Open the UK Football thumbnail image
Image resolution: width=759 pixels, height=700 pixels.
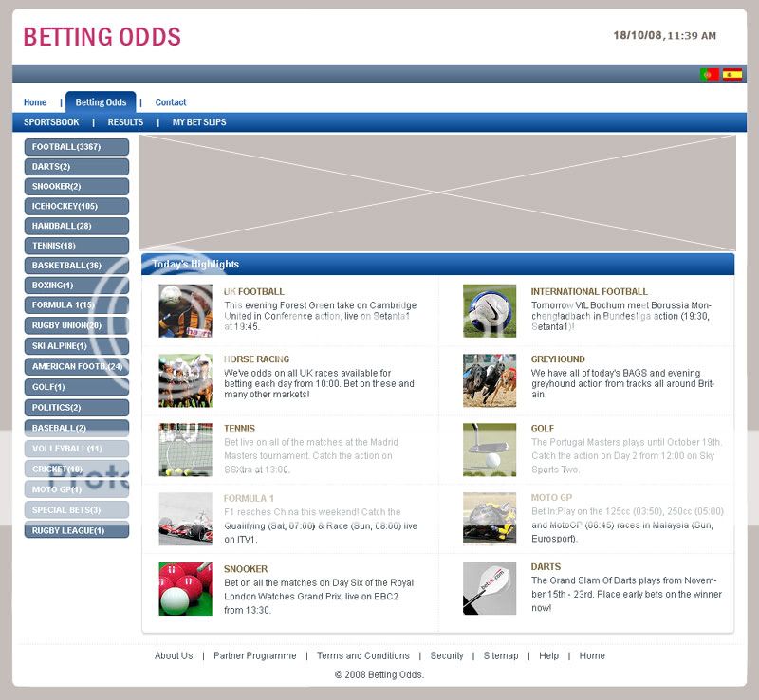click(x=185, y=311)
